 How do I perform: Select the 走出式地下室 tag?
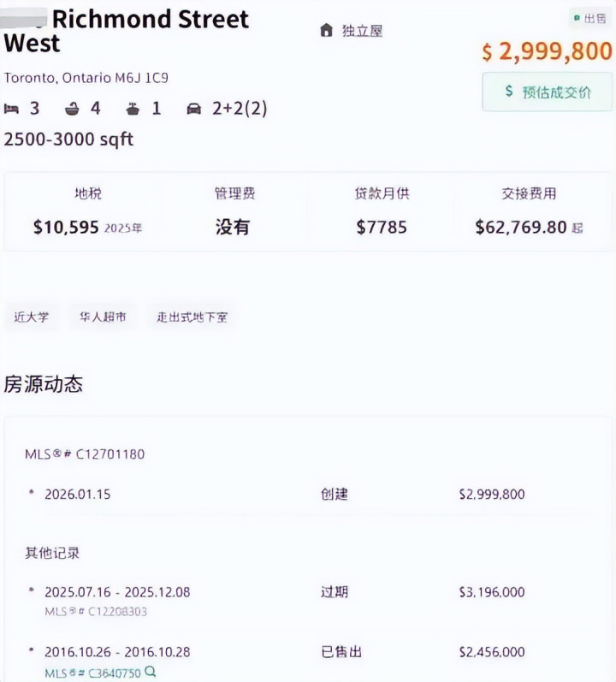point(192,317)
